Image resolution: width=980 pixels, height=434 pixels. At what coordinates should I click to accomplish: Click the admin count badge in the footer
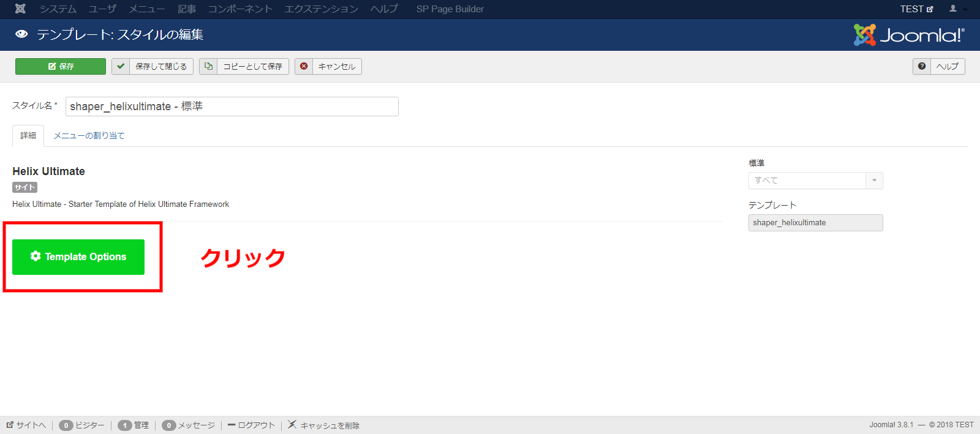[x=125, y=425]
